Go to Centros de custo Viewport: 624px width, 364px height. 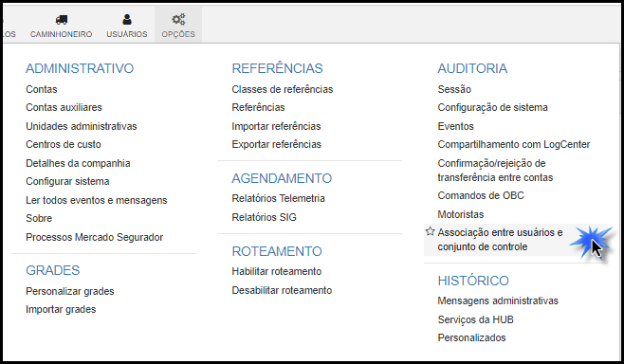click(64, 144)
